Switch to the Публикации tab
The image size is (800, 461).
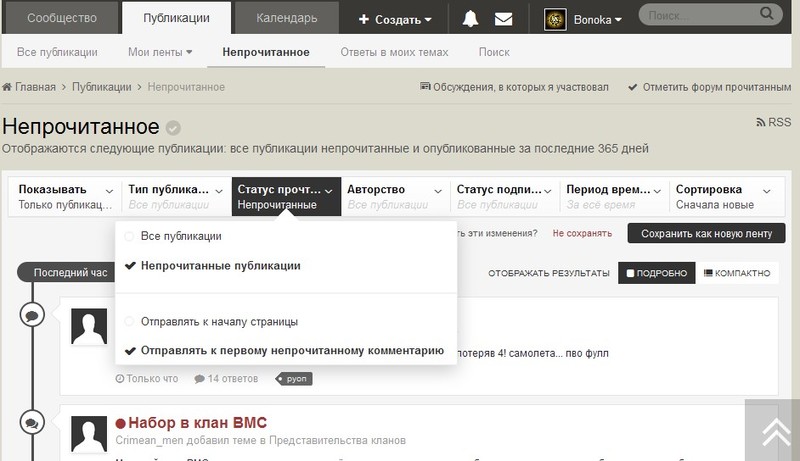click(176, 18)
